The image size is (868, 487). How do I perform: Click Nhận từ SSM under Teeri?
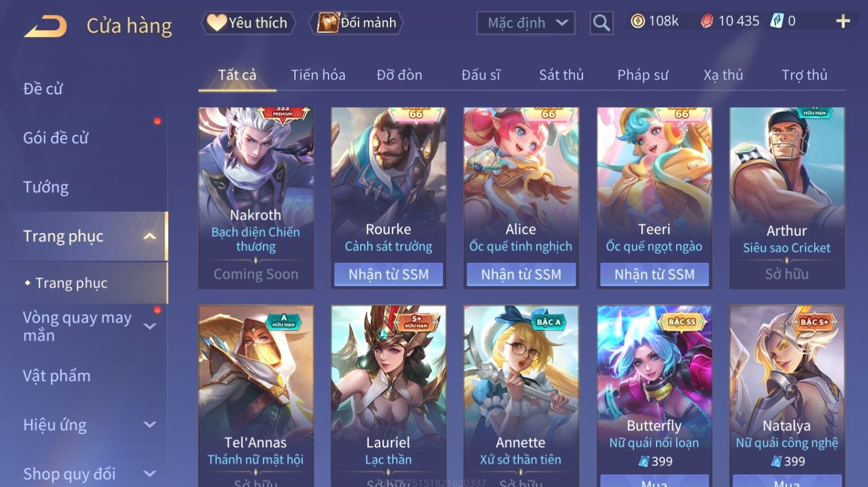point(654,274)
